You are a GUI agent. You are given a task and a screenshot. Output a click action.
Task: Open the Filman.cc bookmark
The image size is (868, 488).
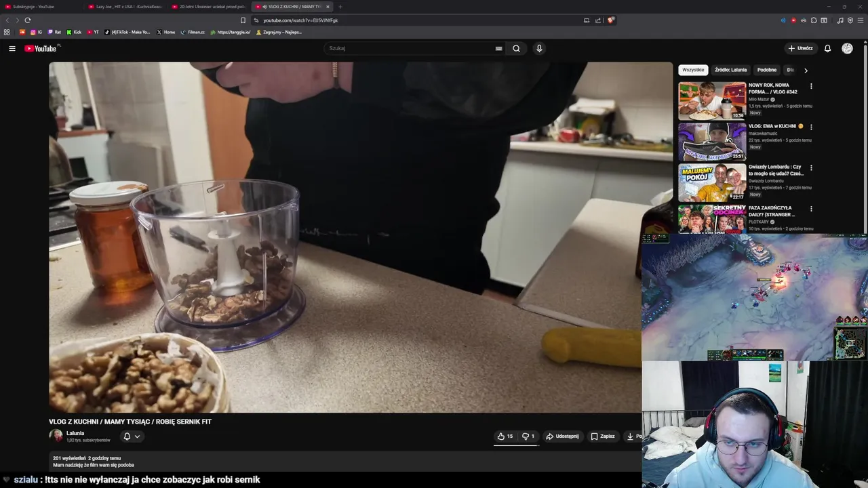(x=193, y=32)
